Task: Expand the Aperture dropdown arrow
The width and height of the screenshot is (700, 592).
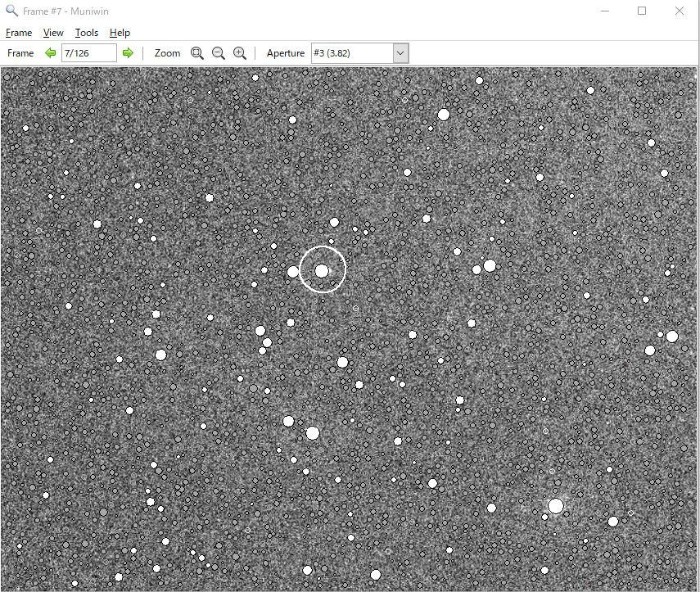Action: pyautogui.click(x=400, y=53)
